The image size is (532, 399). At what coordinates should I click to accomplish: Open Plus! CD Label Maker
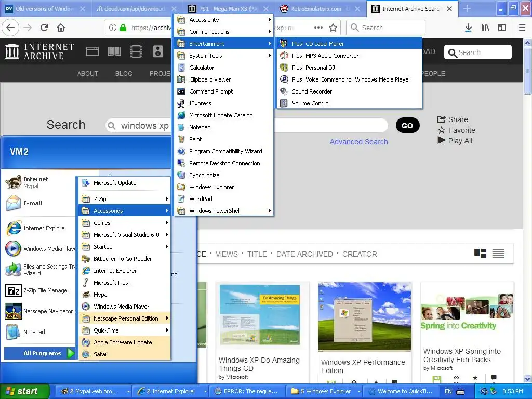[349, 44]
